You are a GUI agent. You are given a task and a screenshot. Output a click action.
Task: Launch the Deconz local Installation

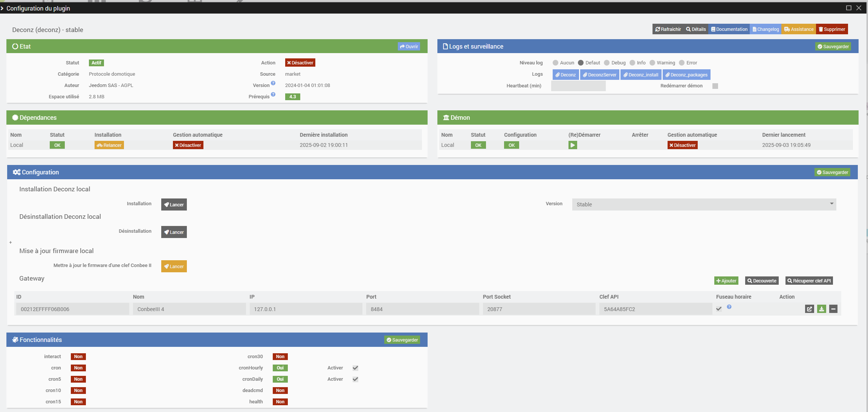174,204
